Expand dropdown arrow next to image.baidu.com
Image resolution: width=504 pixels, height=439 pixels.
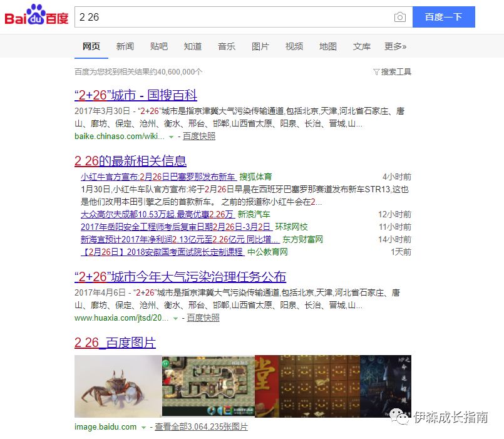click(x=143, y=428)
